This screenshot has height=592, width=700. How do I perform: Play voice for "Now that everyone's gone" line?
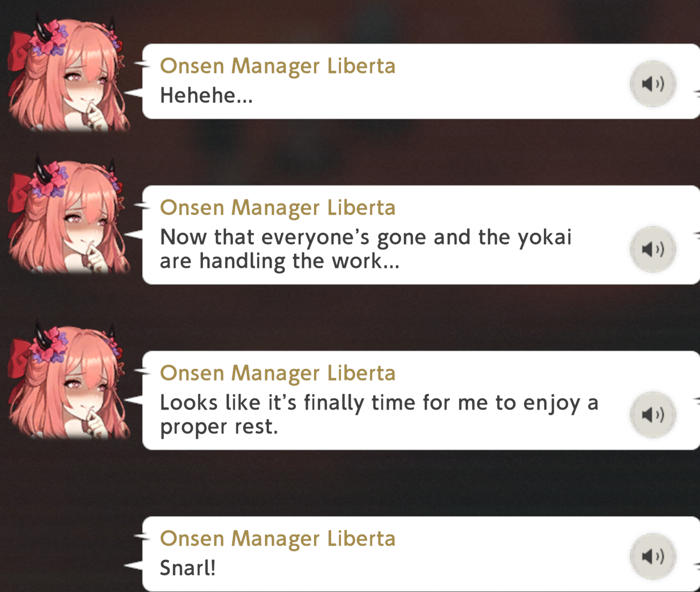click(x=653, y=249)
